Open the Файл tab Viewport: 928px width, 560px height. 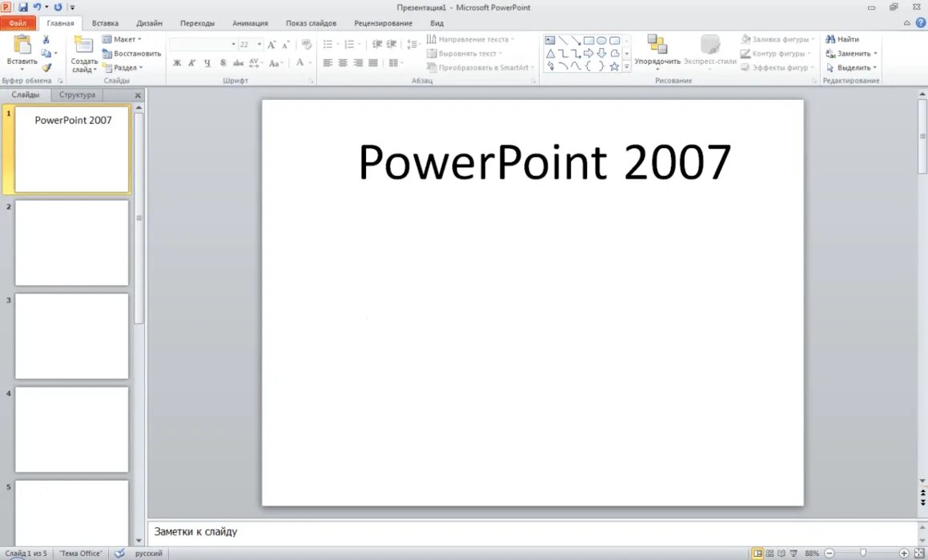pyautogui.click(x=18, y=23)
